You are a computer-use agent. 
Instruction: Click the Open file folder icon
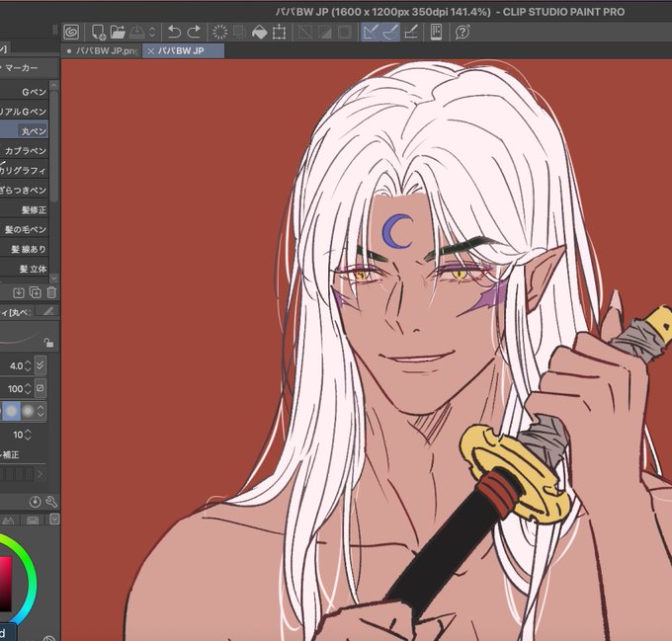118,33
